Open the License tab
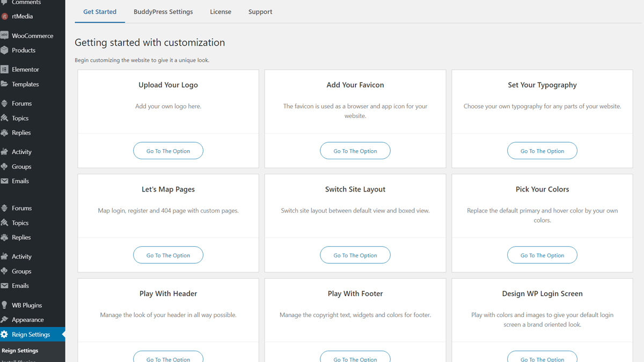The width and height of the screenshot is (644, 362). click(x=221, y=12)
